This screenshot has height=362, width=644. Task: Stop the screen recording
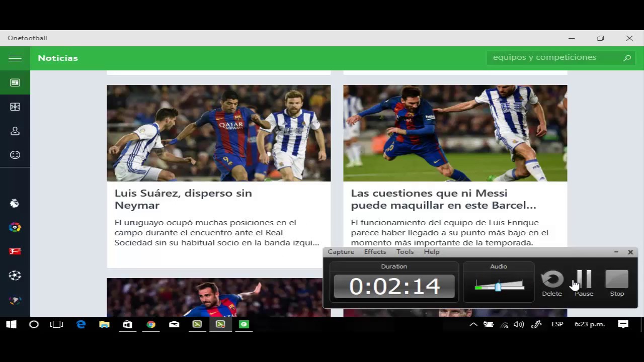coord(617,283)
